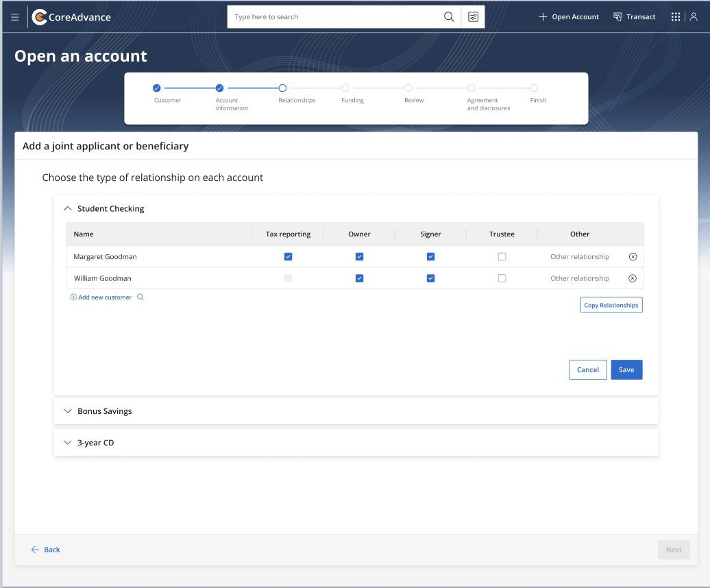
Task: Remove William Goodman row with X icon
Action: [633, 278]
